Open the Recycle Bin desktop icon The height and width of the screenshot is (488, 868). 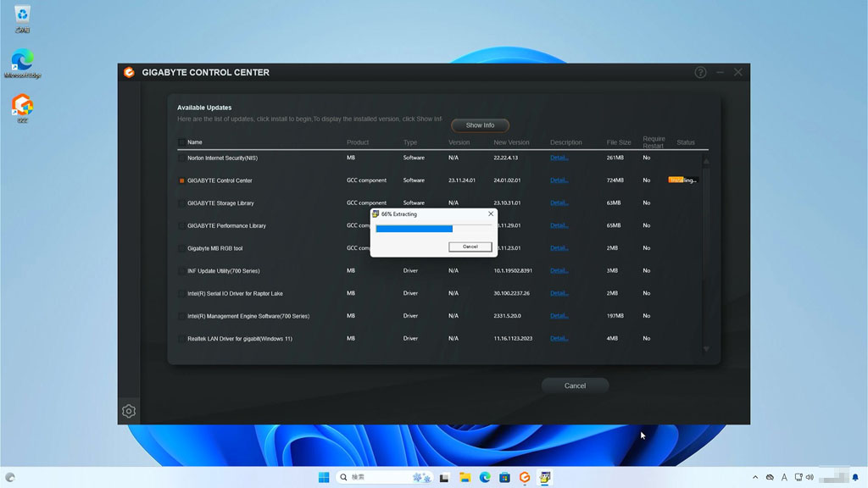pyautogui.click(x=22, y=15)
